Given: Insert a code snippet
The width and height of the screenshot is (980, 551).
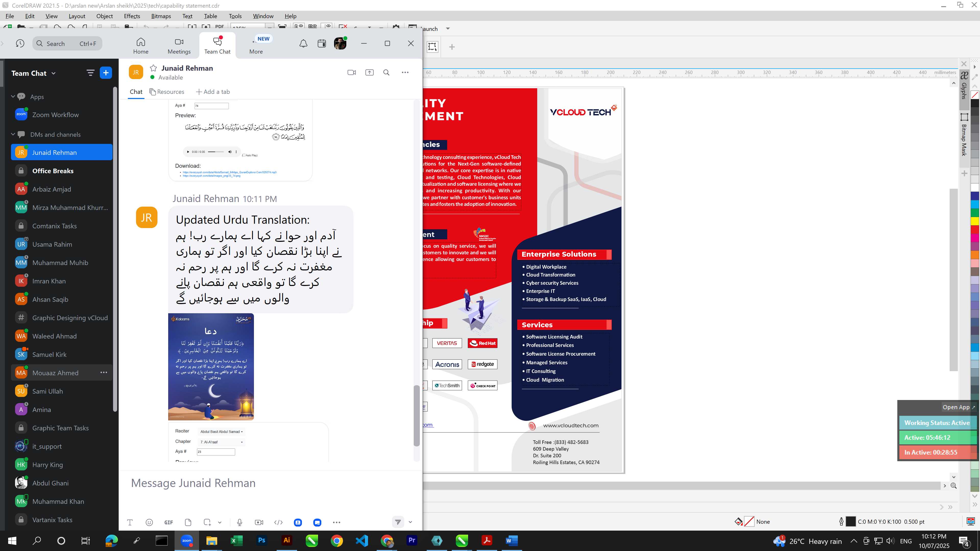Looking at the screenshot, I should coord(278,522).
